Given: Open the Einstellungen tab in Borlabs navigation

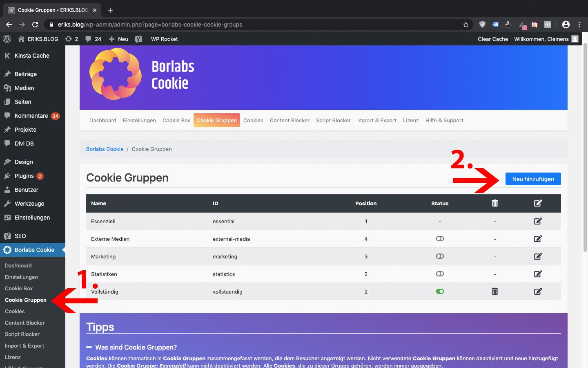Looking at the screenshot, I should [139, 120].
